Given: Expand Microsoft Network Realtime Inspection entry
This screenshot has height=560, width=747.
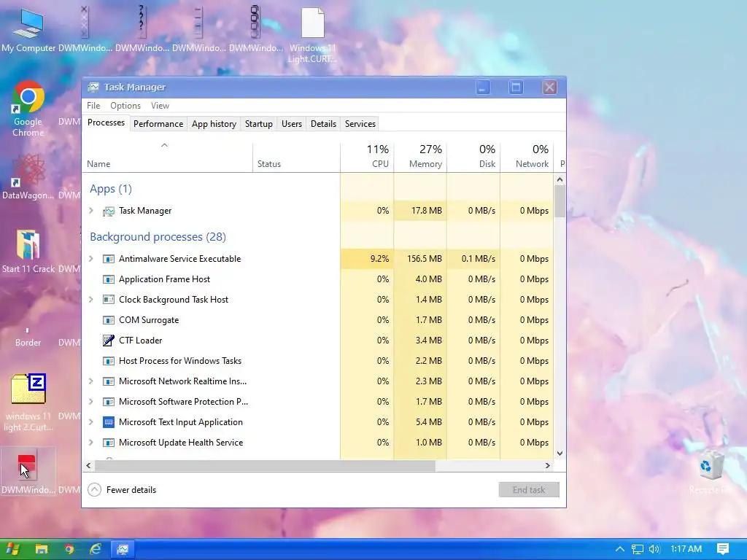Looking at the screenshot, I should coord(91,381).
